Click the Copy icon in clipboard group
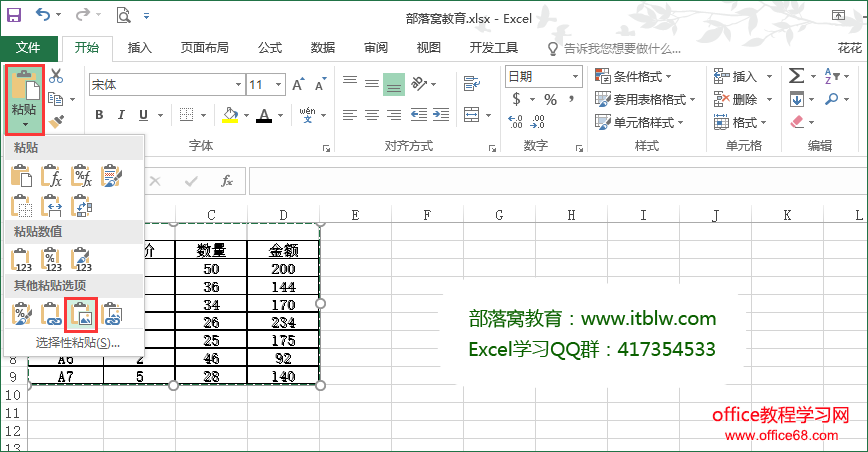Screen dimensions: 868x452 point(55,99)
